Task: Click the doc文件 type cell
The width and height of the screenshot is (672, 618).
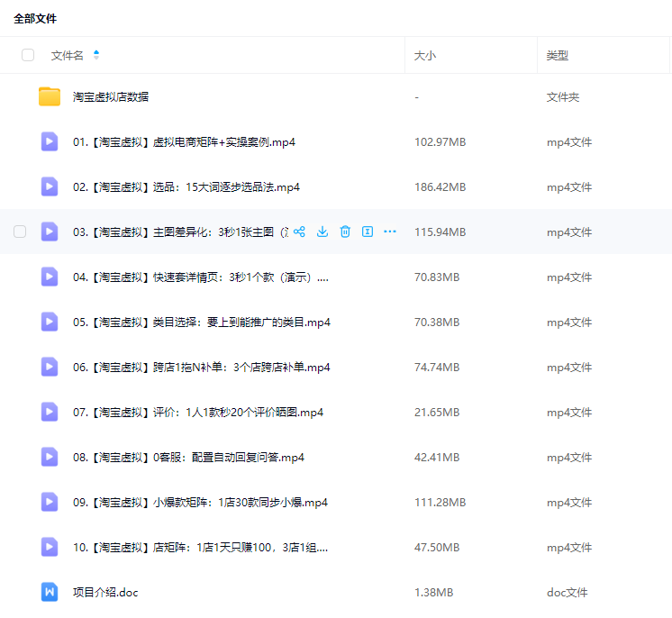Action: 567,592
